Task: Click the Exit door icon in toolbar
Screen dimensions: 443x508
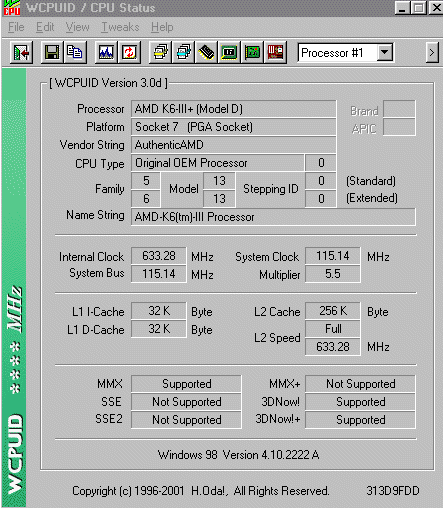Action: tap(21, 53)
